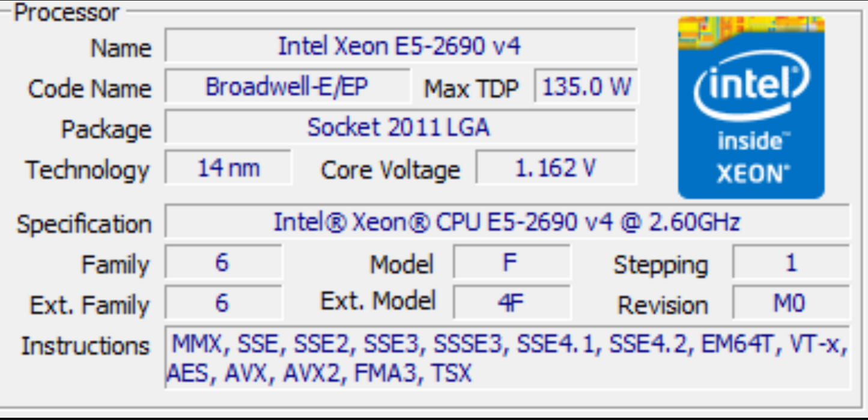Click the Stepping value box

tap(791, 263)
